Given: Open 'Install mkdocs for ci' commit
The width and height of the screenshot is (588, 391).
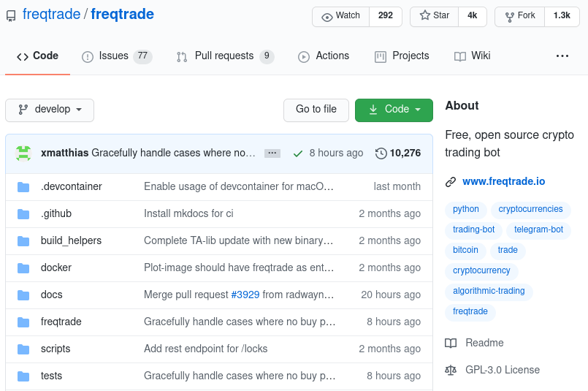Looking at the screenshot, I should pyautogui.click(x=188, y=213).
